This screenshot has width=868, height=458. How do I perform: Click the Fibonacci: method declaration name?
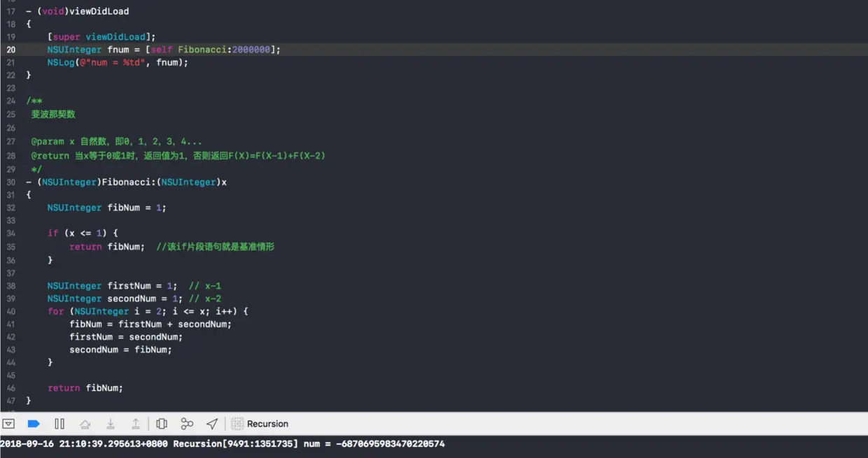pos(129,182)
